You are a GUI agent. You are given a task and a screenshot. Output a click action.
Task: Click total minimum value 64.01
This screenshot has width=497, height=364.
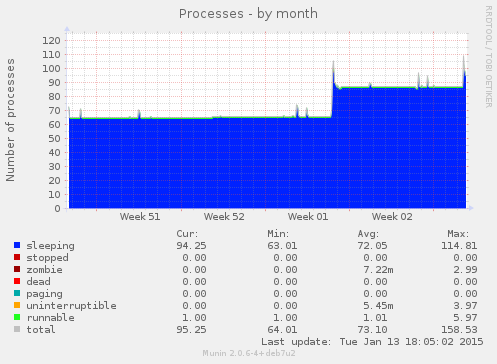pos(282,330)
